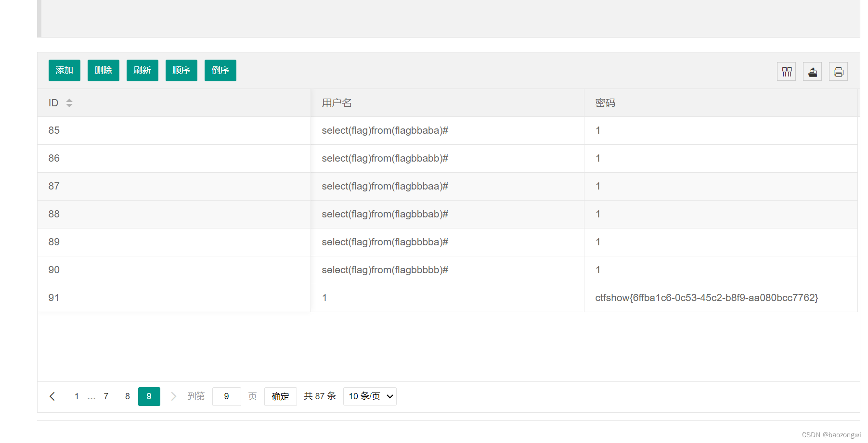
Task: Click username select(flag)from(flagbbabb)#
Action: click(x=385, y=159)
